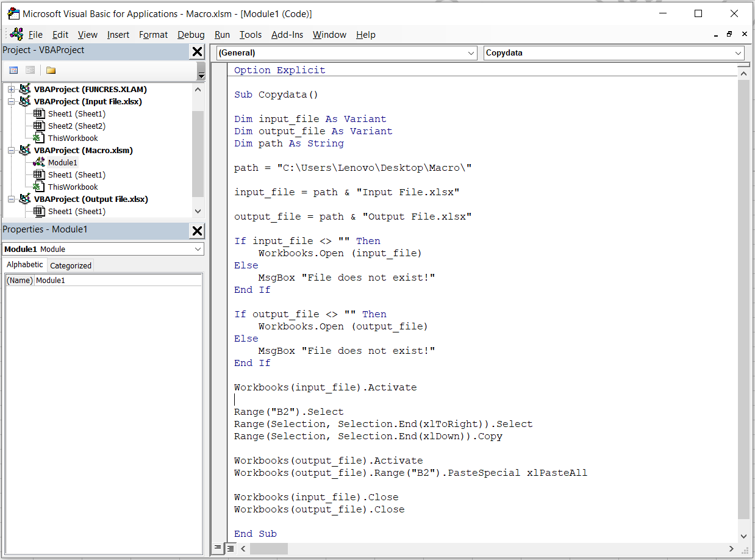Click the Toggle Folders icon
The width and height of the screenshot is (755, 560).
(51, 70)
